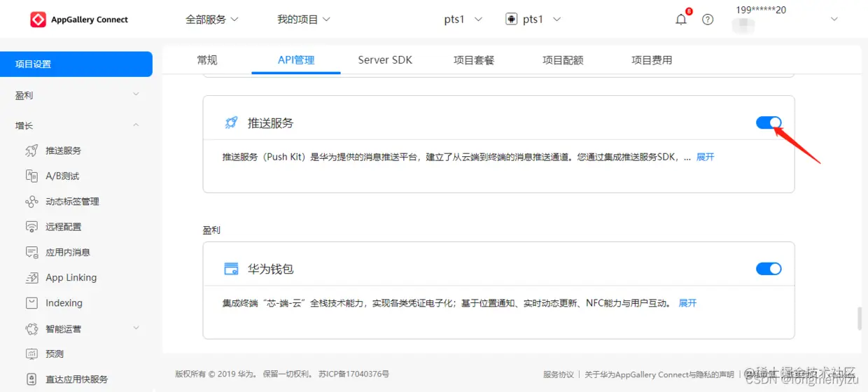Open the AppGallery Connect与隐私的声明 link
The height and width of the screenshot is (392, 868).
click(x=659, y=374)
